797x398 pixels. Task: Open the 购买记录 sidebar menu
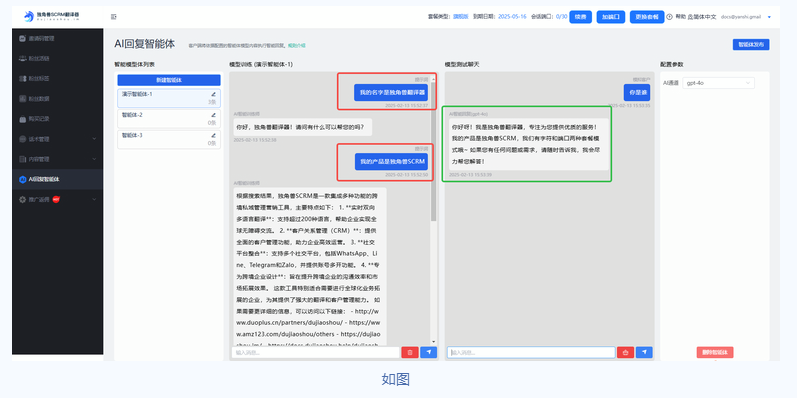[57, 119]
